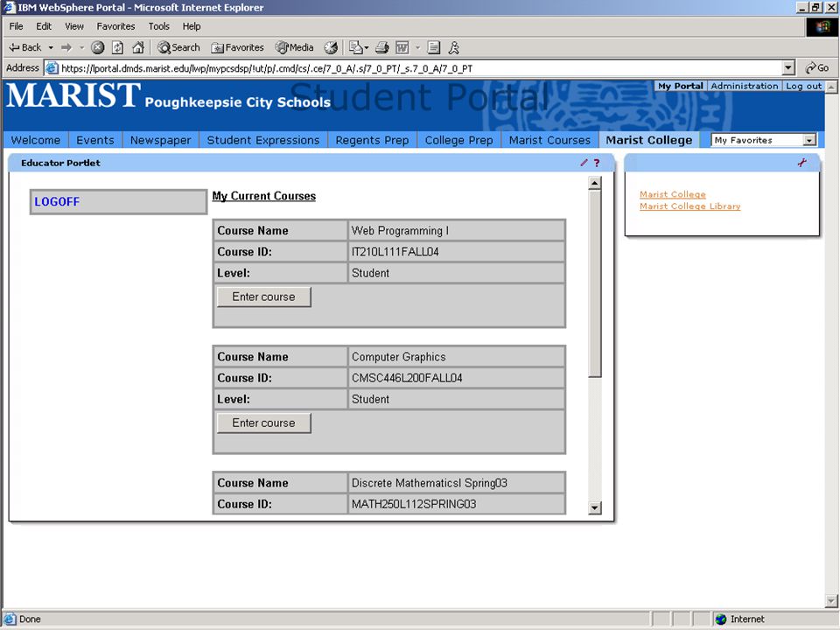Click the Educator Portlet edit pencil icon
This screenshot has width=840, height=630.
pos(584,163)
